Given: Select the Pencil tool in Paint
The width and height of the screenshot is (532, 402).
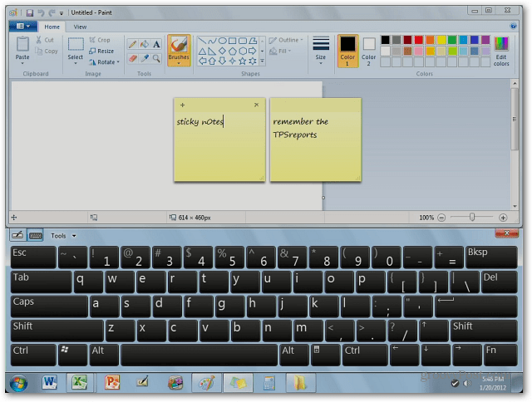Looking at the screenshot, I should point(133,44).
